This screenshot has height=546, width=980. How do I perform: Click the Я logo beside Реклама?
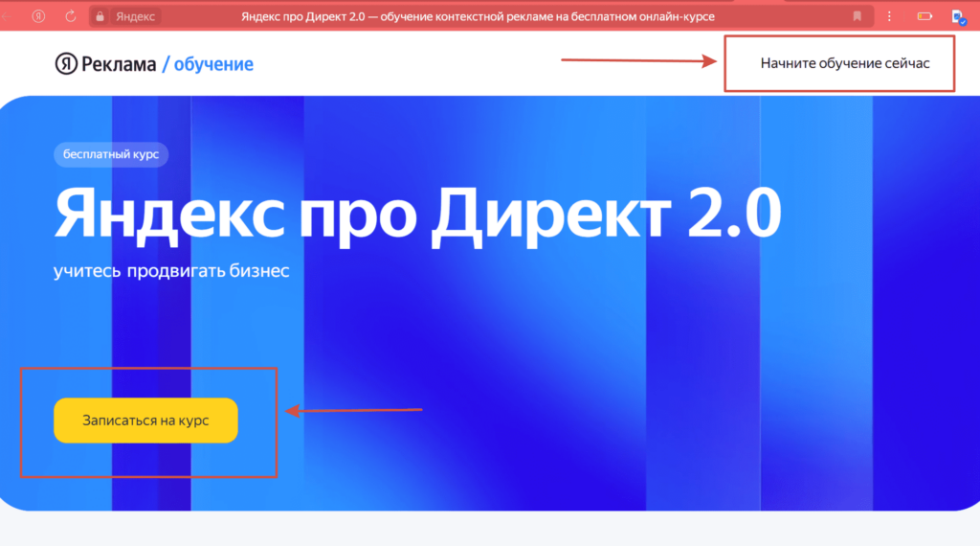[x=65, y=64]
